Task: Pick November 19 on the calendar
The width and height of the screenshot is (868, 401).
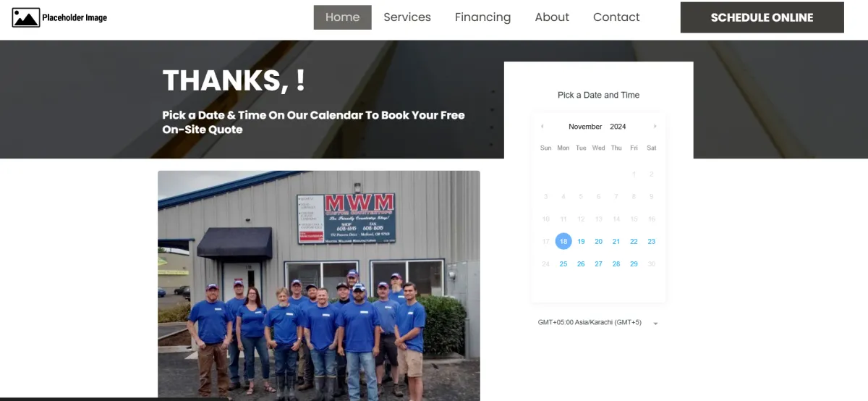Action: (581, 242)
